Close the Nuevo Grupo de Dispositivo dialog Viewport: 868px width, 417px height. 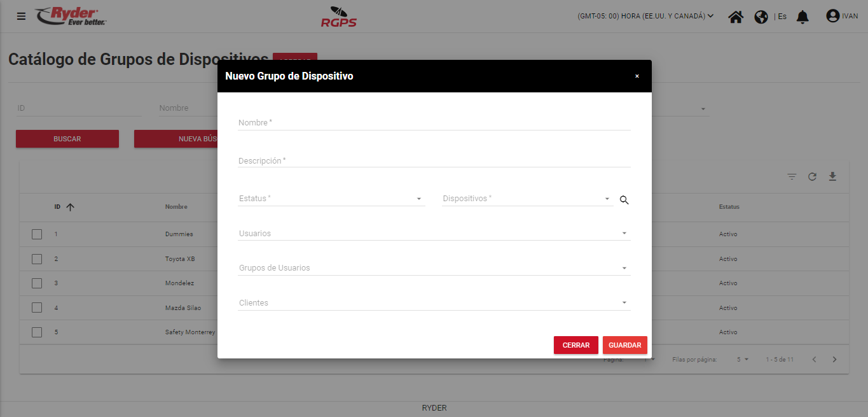click(637, 76)
